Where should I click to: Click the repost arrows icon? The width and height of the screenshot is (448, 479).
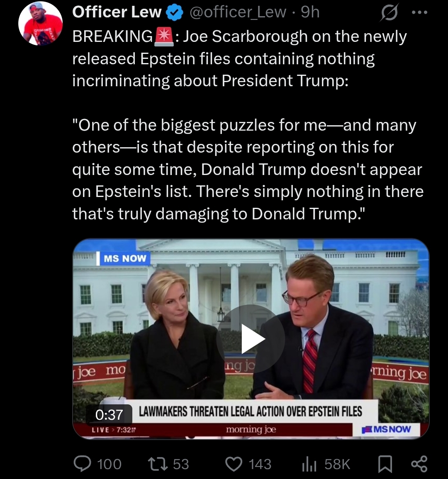tap(158, 464)
